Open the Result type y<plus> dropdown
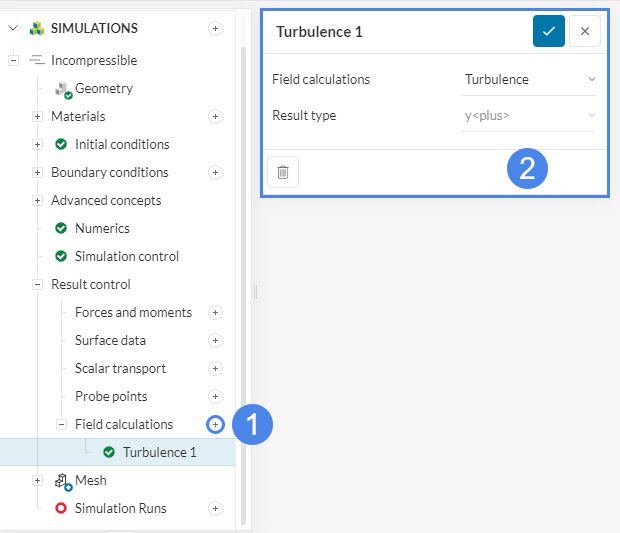 coord(529,115)
